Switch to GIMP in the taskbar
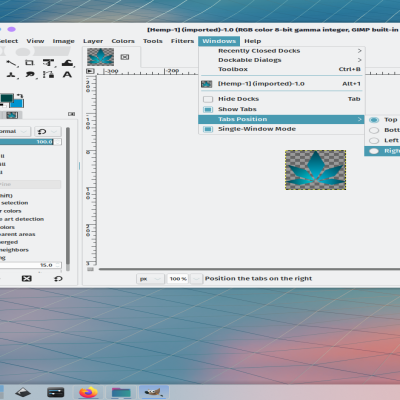The width and height of the screenshot is (400, 400). click(x=154, y=392)
